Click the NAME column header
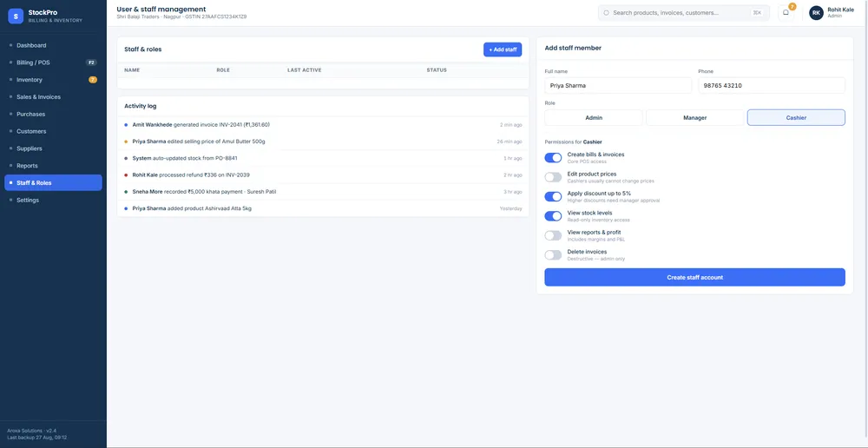 click(x=132, y=70)
